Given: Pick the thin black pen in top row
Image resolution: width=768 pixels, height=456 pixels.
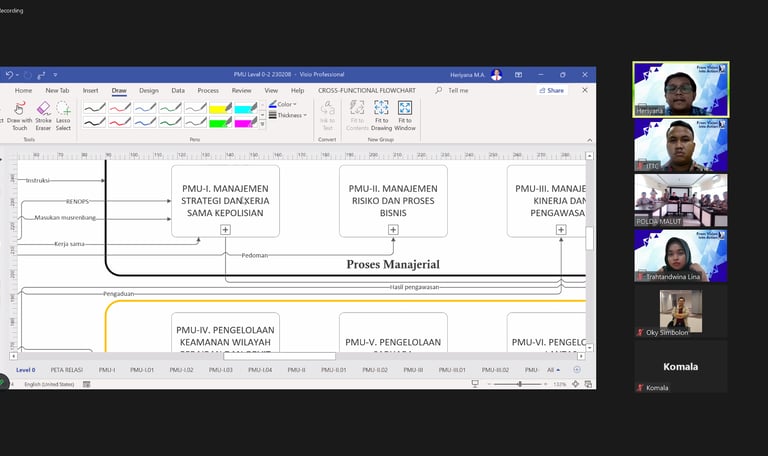Looking at the screenshot, I should [x=95, y=108].
